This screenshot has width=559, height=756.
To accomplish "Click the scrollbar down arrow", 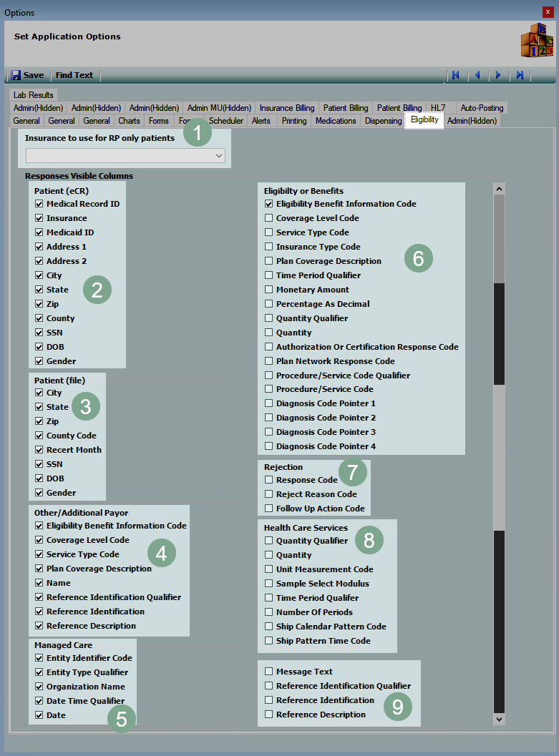I will [499, 719].
